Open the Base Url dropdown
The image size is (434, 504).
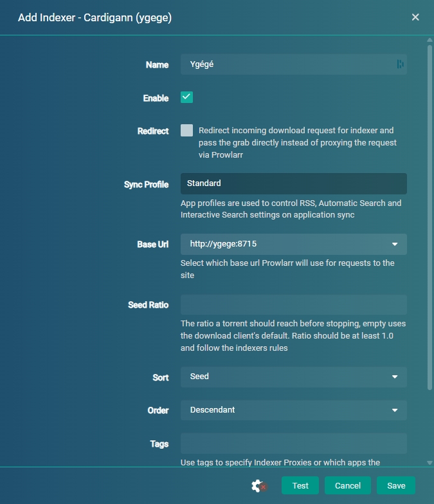pos(293,244)
